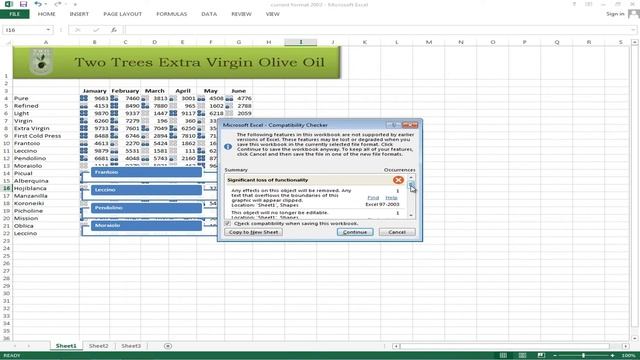This screenshot has height=360, width=640.
Task: Click zoom out minus icon
Action: coord(555,356)
